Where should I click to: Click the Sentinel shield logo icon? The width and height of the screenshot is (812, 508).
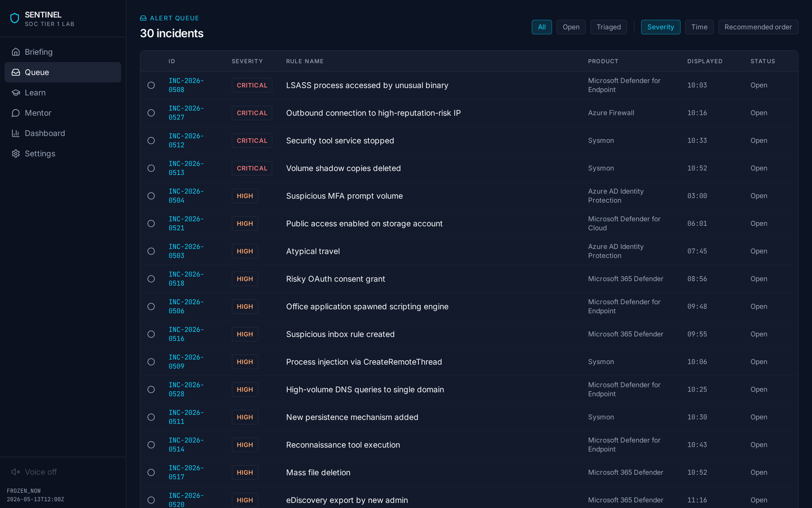(x=15, y=18)
